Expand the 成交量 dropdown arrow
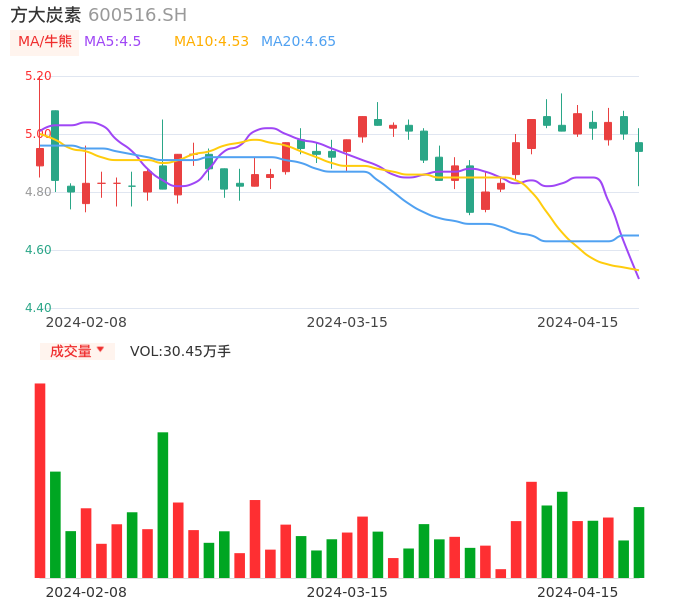 click(100, 350)
